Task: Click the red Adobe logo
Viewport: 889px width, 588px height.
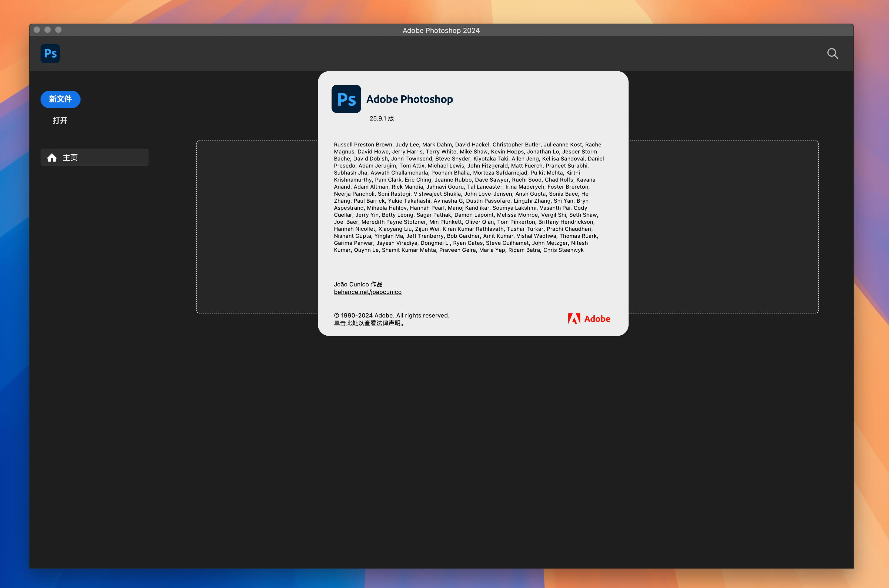Action: pos(589,319)
